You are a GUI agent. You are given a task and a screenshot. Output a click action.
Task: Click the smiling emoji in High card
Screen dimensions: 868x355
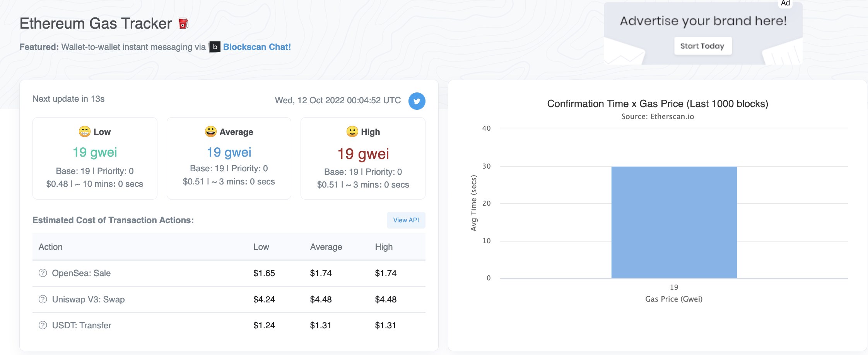[x=352, y=131]
